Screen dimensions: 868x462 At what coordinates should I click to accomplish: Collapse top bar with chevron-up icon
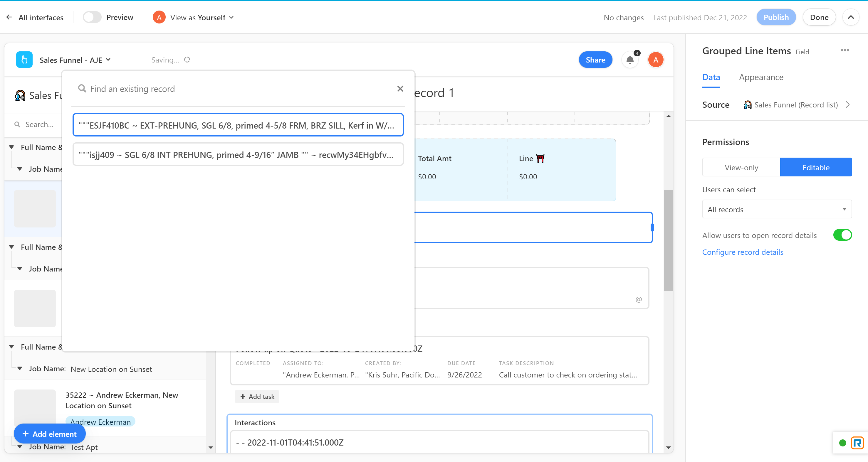pos(850,17)
